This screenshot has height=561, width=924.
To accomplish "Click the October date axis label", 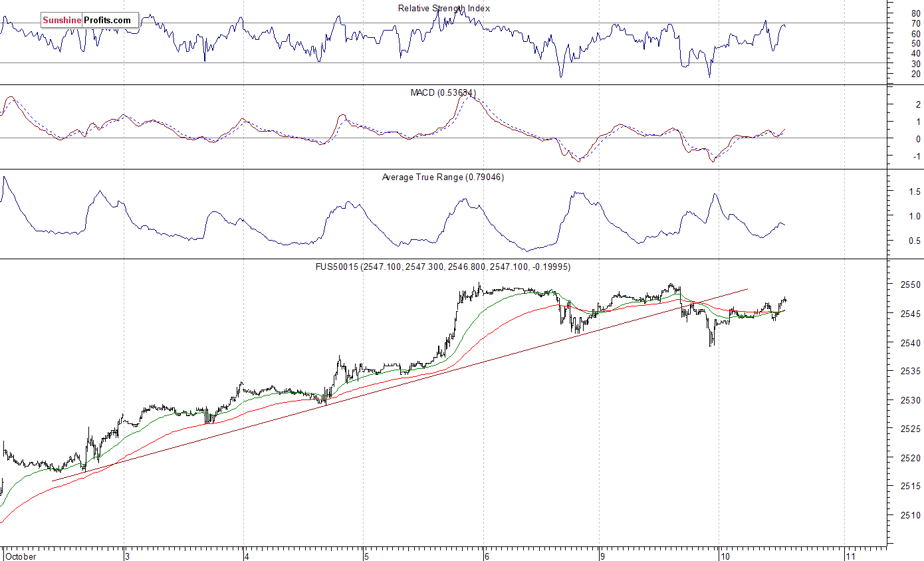I will 21,556.
